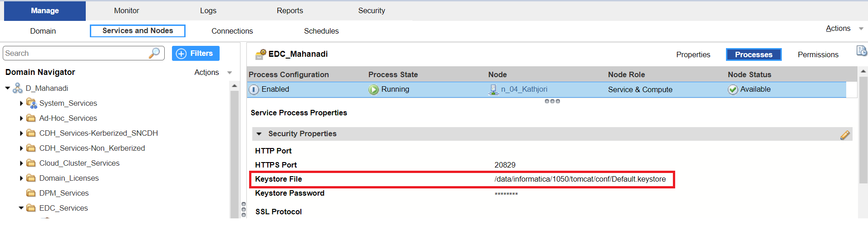
Task: Click the Running process state icon
Action: 373,89
